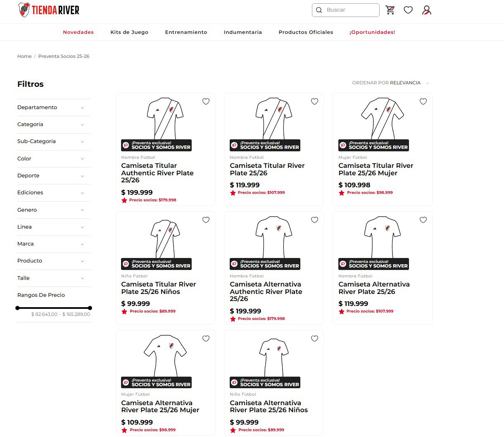Open the Alternativa Niños jersey image
The image size is (504, 437).
[274, 357]
